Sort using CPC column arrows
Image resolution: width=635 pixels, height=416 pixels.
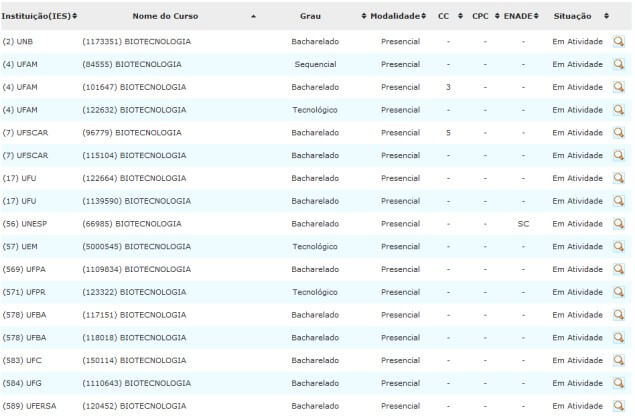497,16
